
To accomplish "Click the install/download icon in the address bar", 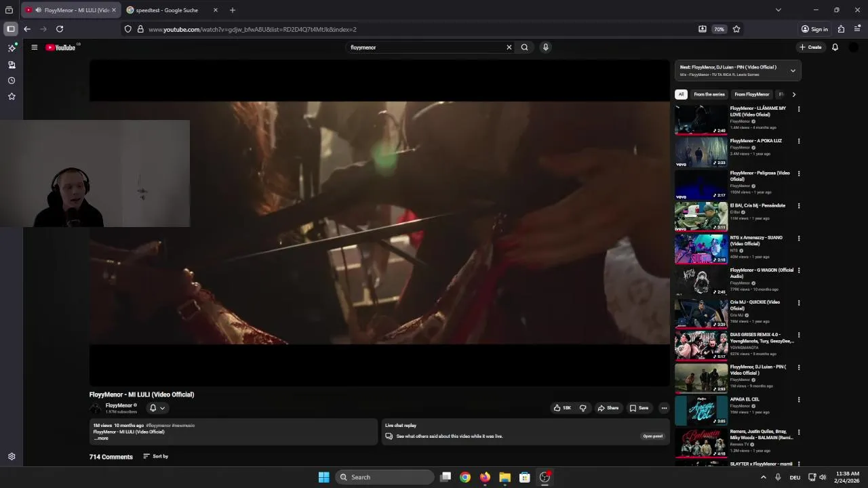I will 703,29.
